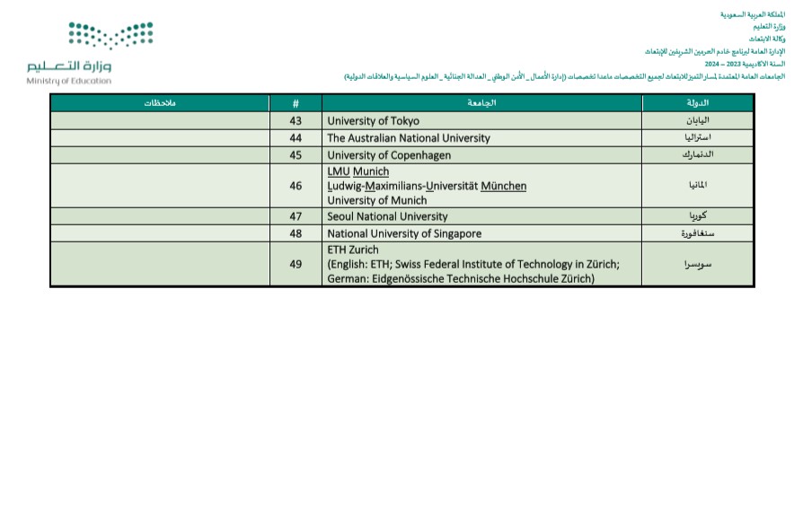Select 'The Australian National University' cell

pyautogui.click(x=481, y=138)
